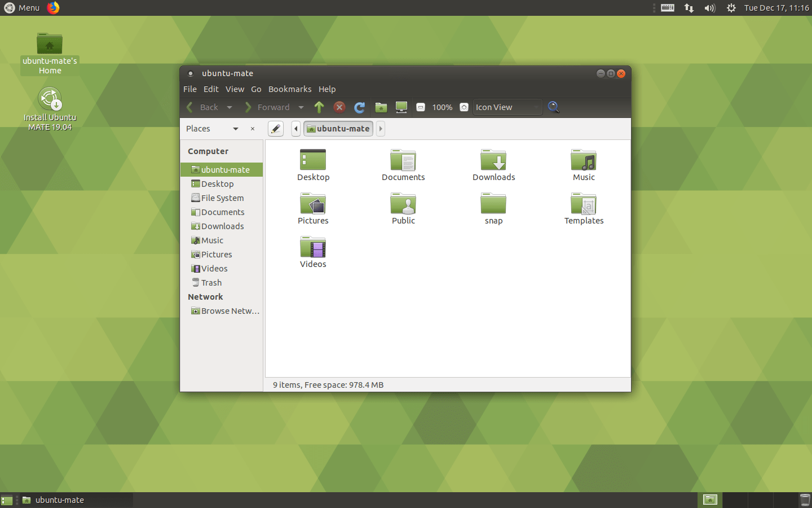Open the Forward history dropdown arrow

[301, 107]
